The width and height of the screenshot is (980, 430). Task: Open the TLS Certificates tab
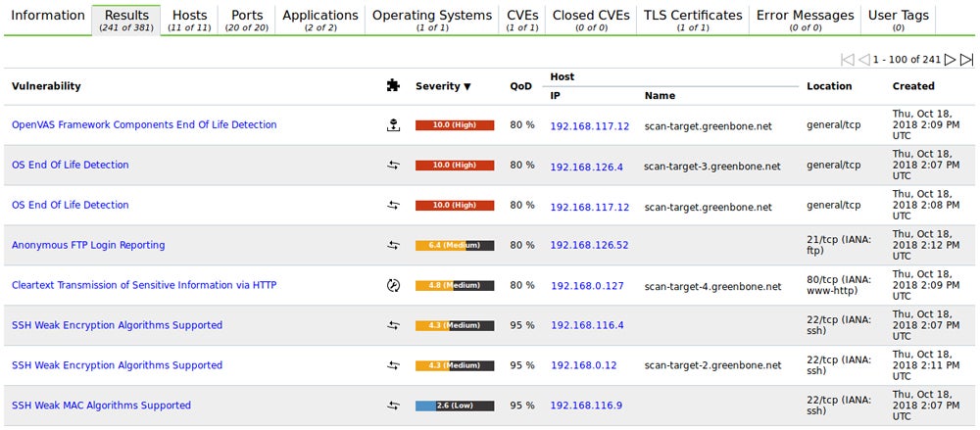(692, 20)
